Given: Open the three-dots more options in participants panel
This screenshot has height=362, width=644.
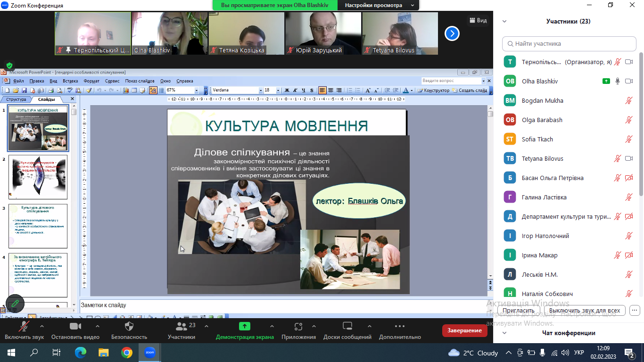Looking at the screenshot, I should [635, 311].
